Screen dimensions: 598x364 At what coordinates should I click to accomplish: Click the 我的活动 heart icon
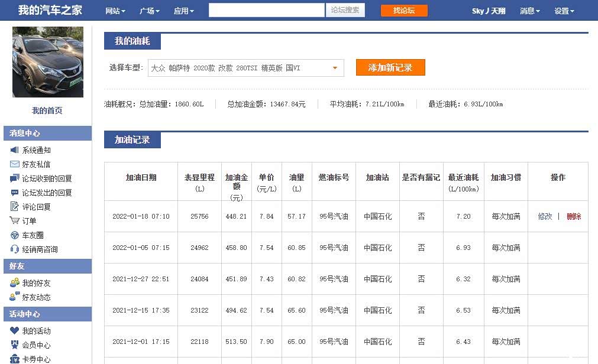pos(15,331)
